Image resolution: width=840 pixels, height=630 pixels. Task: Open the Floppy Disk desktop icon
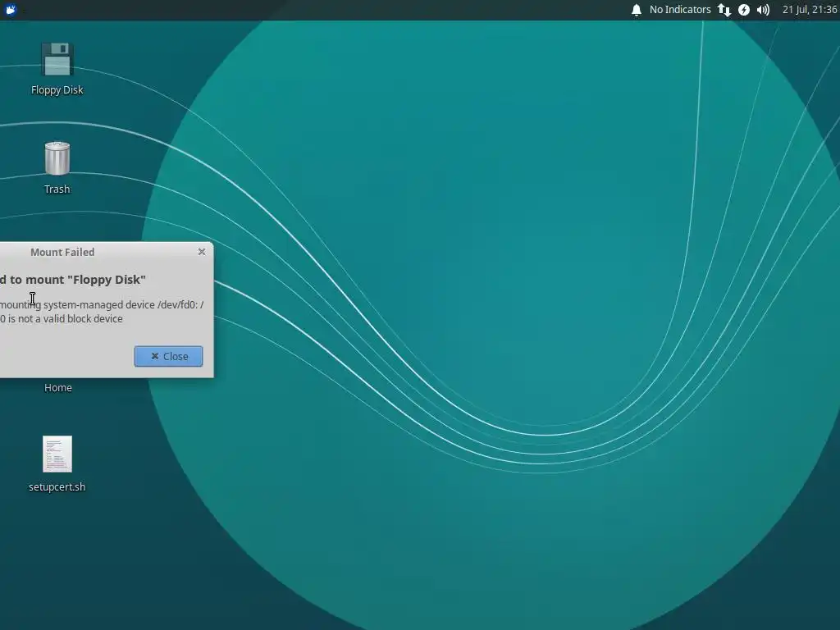57,59
